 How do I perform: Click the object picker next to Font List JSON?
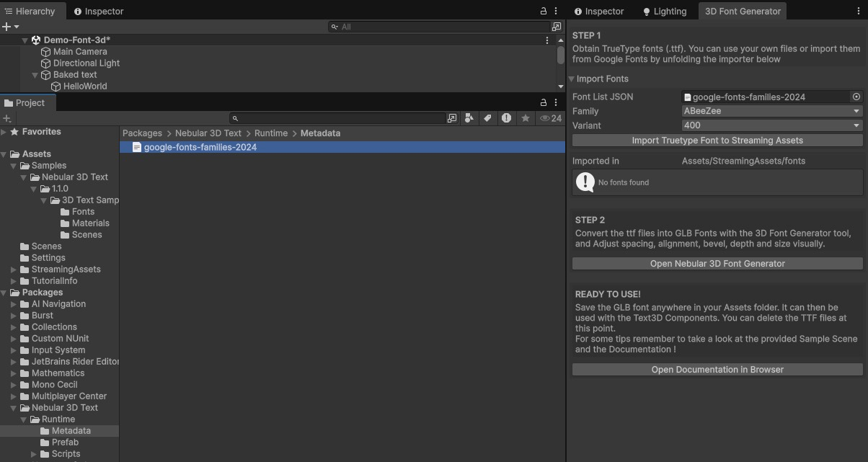point(856,97)
